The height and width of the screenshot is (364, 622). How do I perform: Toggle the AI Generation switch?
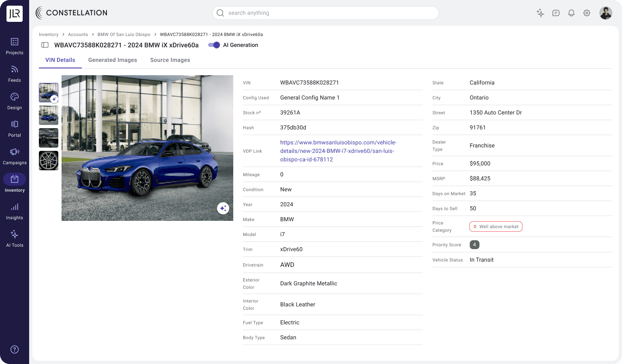click(214, 45)
